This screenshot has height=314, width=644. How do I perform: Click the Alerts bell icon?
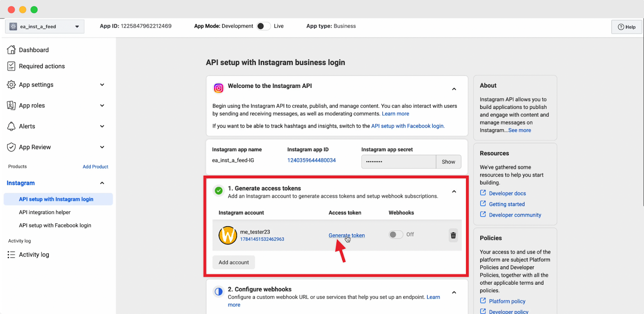pyautogui.click(x=11, y=126)
